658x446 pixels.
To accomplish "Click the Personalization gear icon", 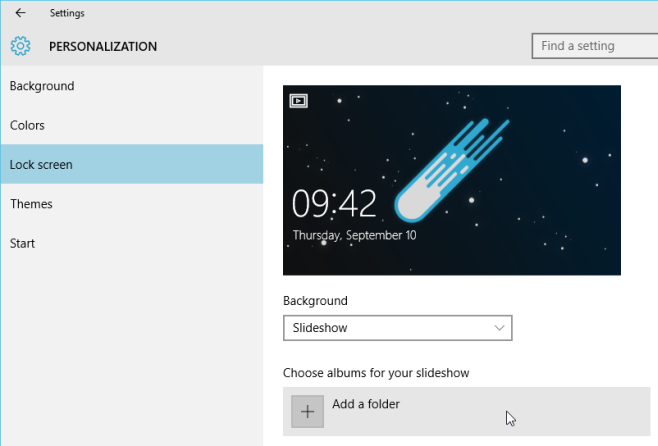I will click(21, 46).
